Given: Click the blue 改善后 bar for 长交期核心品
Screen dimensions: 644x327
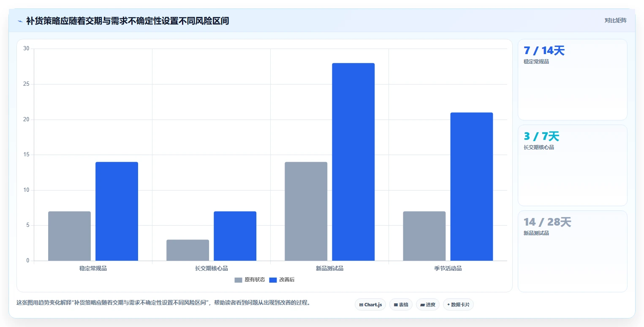Looking at the screenshot, I should coord(235,236).
